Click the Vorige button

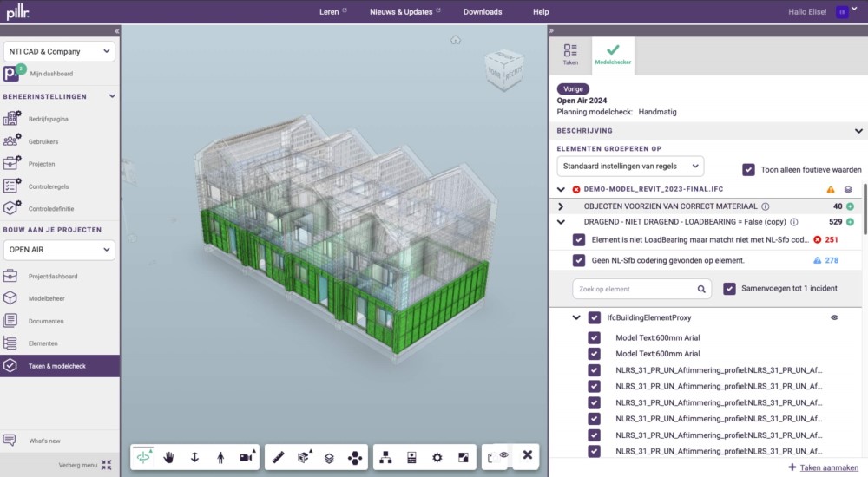point(573,88)
